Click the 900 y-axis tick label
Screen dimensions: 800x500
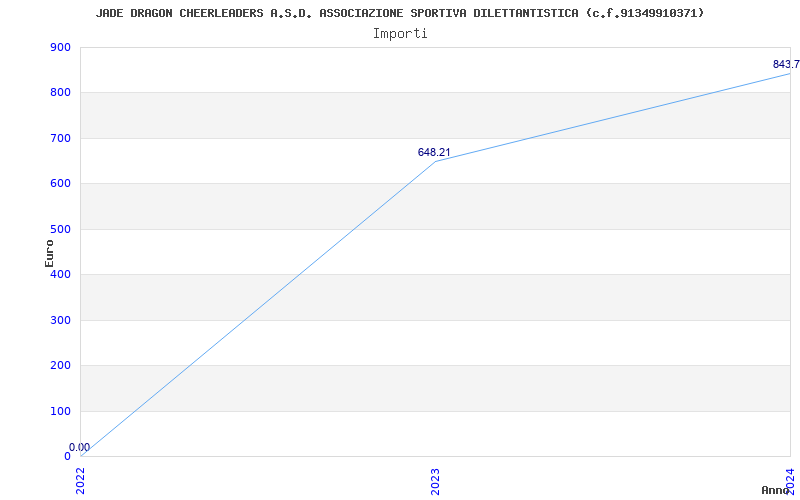60,47
